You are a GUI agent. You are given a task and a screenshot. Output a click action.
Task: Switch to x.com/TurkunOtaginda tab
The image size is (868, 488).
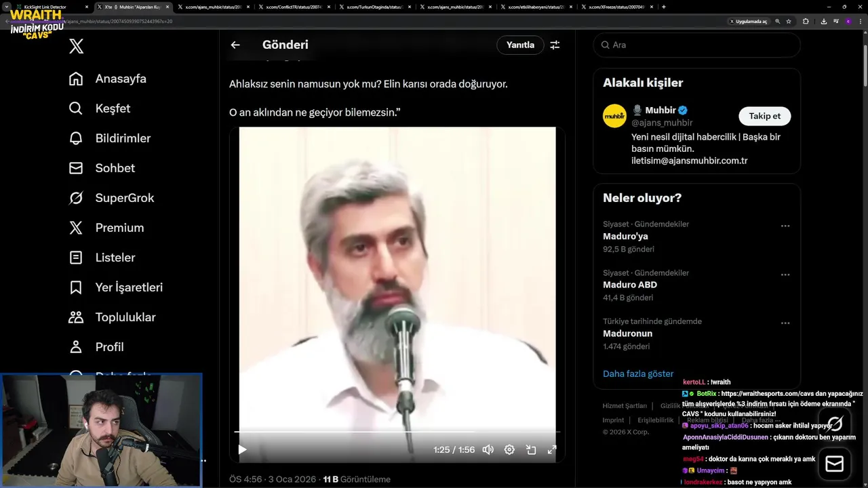(374, 7)
